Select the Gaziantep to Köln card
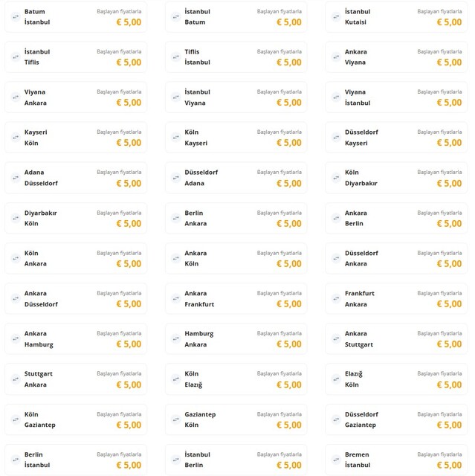This screenshot has height=476, width=475. pyautogui.click(x=236, y=418)
